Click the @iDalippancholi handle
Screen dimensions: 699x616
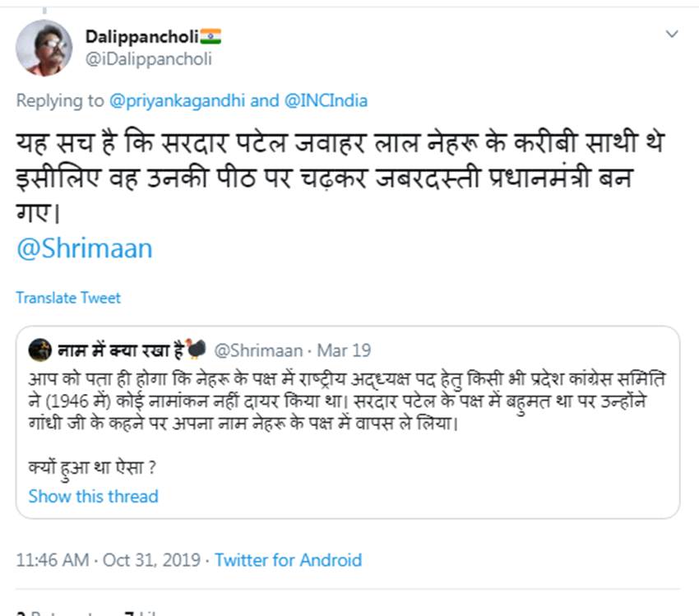coord(149,58)
